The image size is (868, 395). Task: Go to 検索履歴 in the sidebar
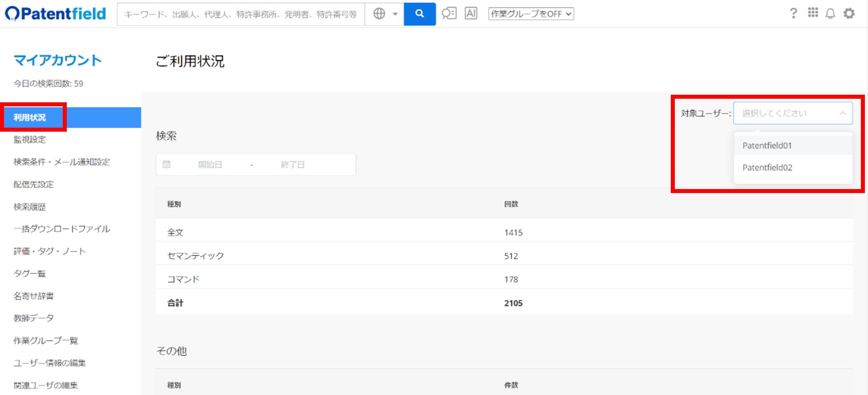coord(30,207)
